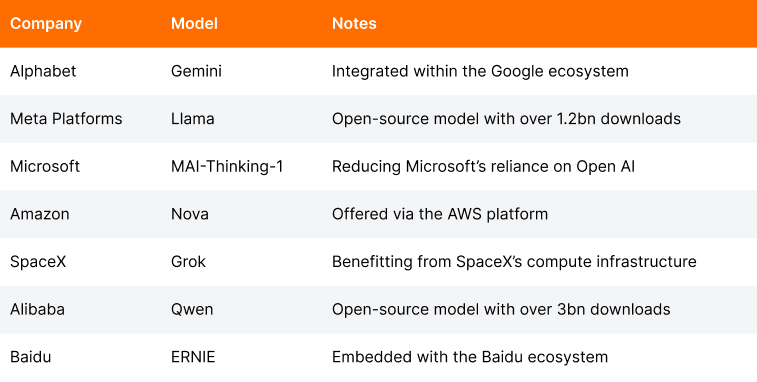
Task: Click the note about 3bn downloads
Action: (x=501, y=309)
